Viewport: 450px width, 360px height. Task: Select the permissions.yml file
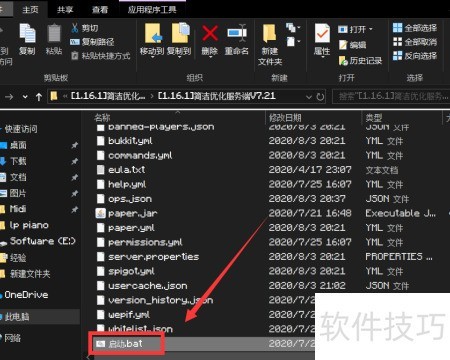tap(145, 242)
